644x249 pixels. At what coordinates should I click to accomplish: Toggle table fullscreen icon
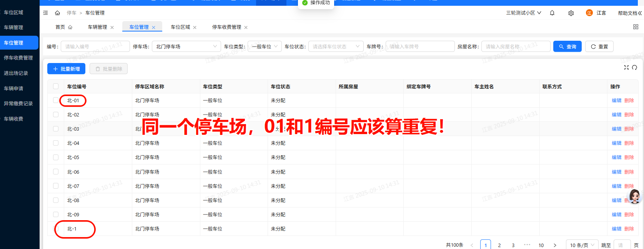coord(626,67)
